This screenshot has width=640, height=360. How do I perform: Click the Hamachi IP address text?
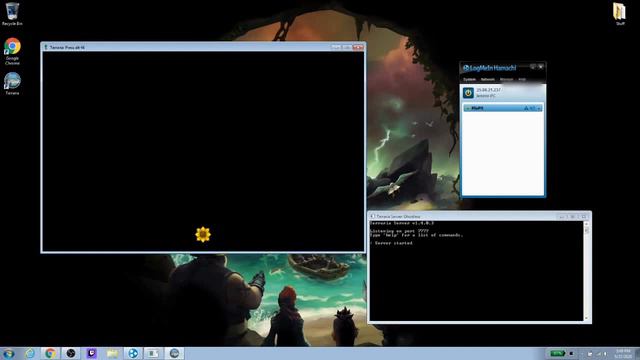(488, 90)
